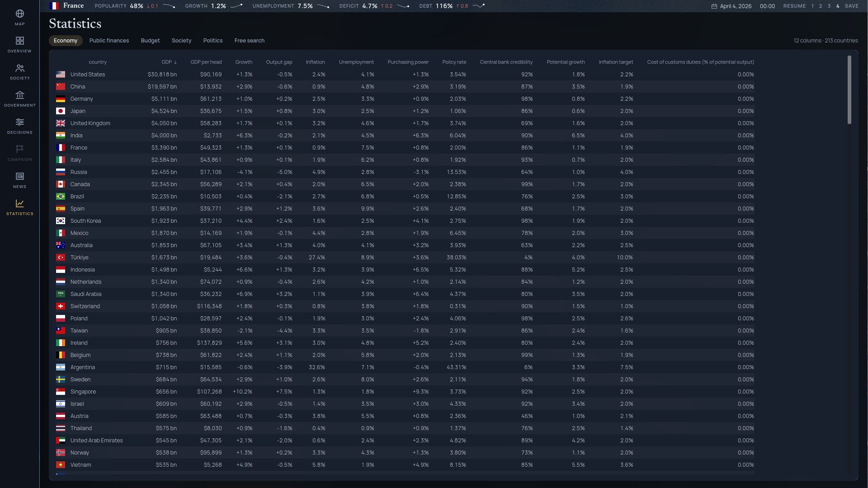The width and height of the screenshot is (868, 488).
Task: Sort by GDP per head column
Action: [x=206, y=62]
